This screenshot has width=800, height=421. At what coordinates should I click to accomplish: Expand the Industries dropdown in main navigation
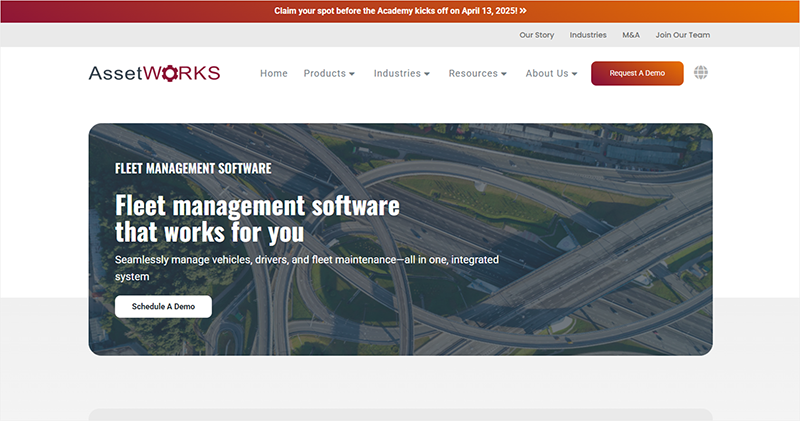point(402,73)
